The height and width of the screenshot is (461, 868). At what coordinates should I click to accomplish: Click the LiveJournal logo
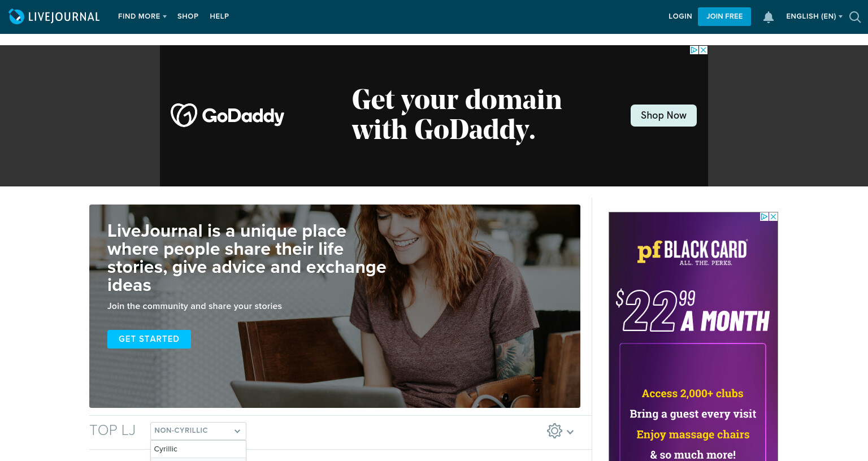(x=54, y=16)
